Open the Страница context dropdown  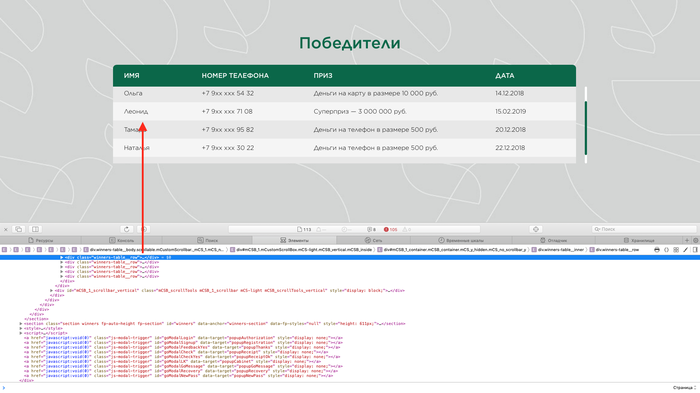click(x=684, y=388)
